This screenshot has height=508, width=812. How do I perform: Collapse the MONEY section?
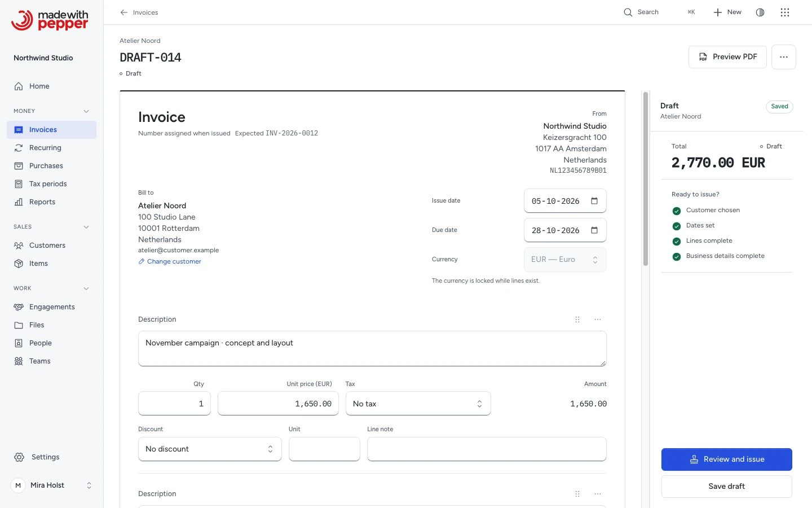tap(86, 111)
